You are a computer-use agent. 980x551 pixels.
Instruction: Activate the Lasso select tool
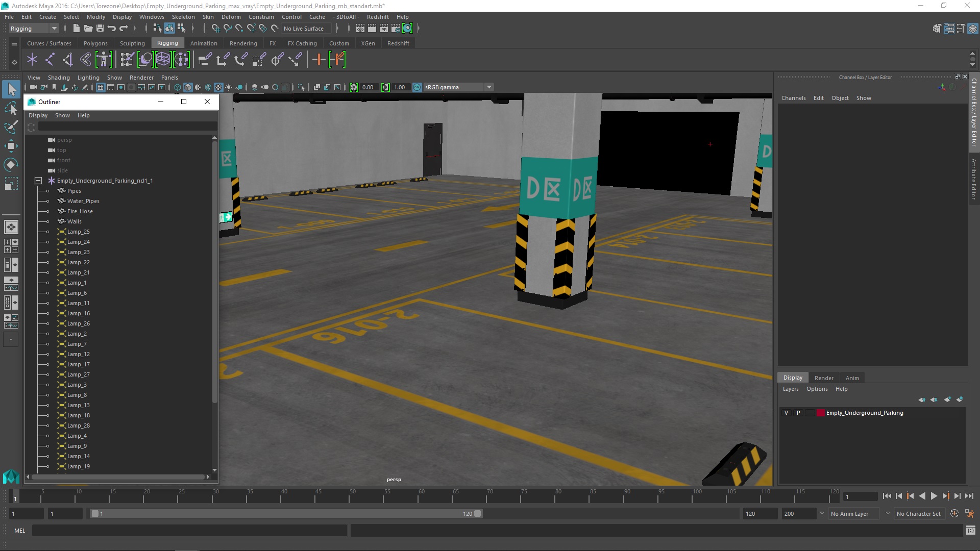click(11, 108)
